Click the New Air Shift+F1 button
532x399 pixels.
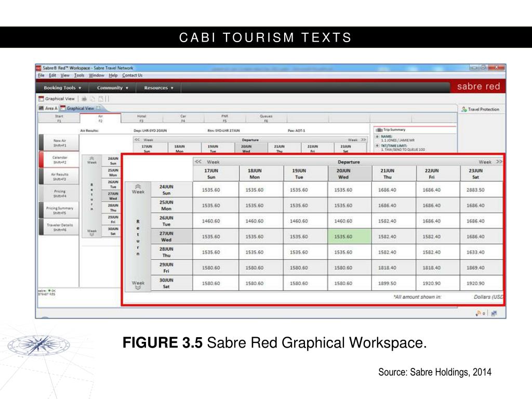tap(59, 143)
